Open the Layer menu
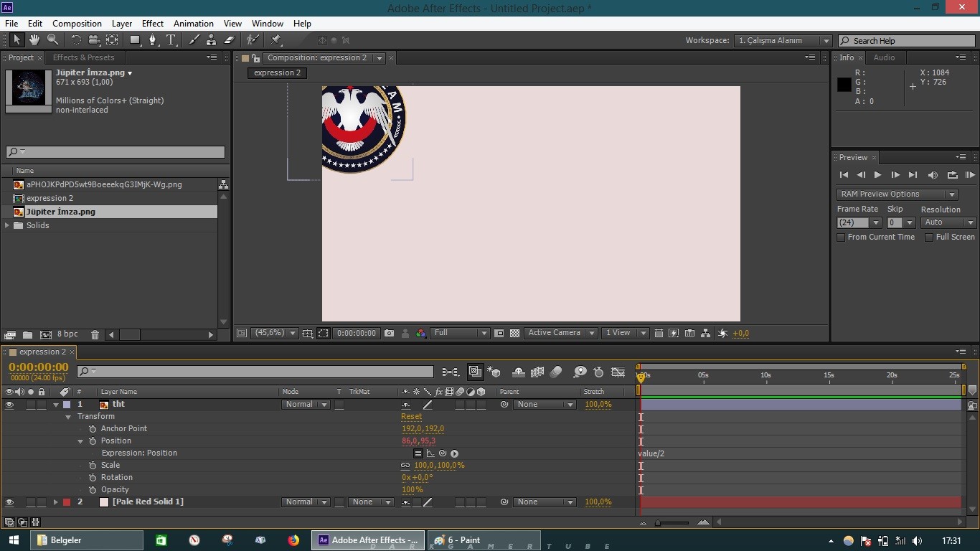Viewport: 980px width, 551px height. 122,24
